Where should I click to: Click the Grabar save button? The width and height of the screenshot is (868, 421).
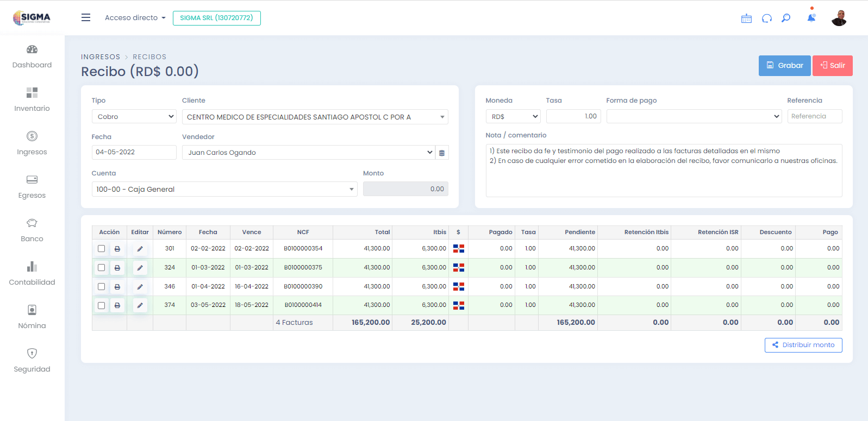(785, 66)
